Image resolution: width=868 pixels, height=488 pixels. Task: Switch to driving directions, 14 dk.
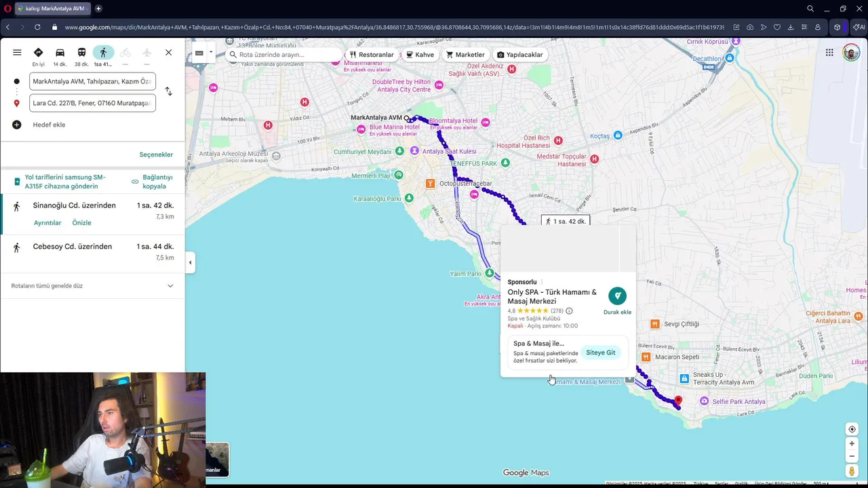click(x=60, y=57)
